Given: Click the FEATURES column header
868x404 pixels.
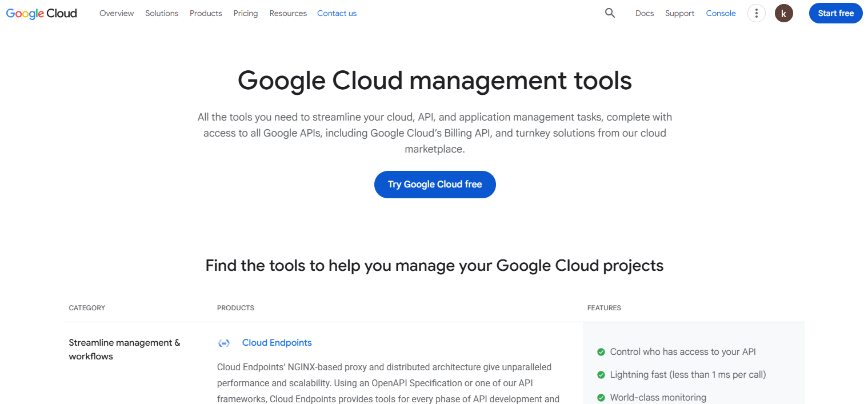Looking at the screenshot, I should [604, 308].
